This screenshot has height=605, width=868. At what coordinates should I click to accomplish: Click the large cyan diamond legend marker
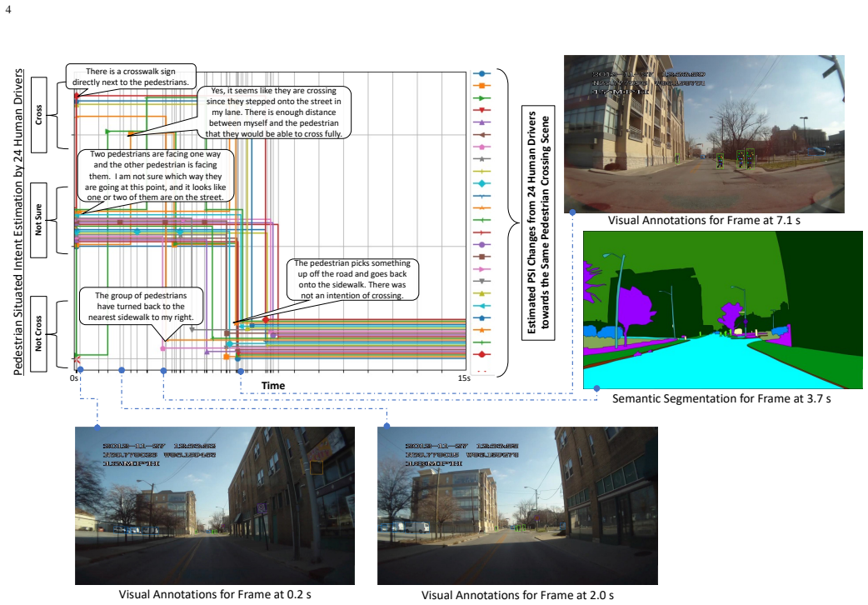(x=481, y=183)
